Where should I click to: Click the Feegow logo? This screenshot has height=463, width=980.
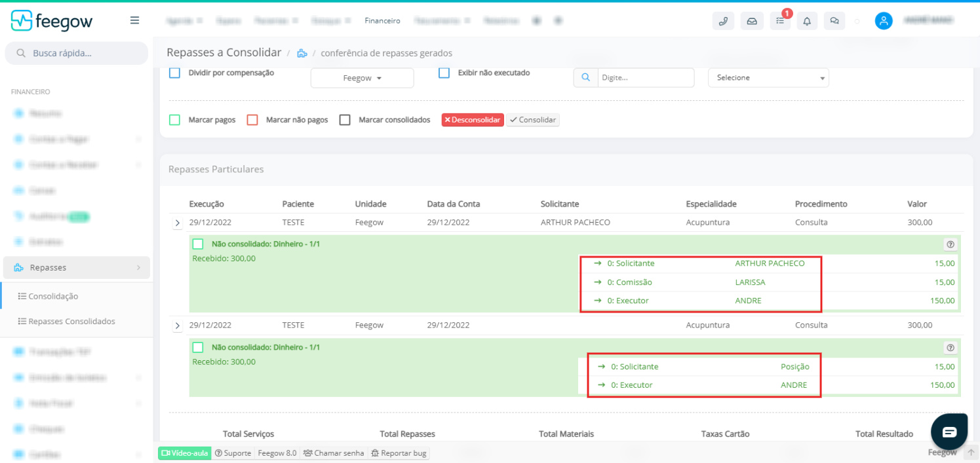pos(52,21)
